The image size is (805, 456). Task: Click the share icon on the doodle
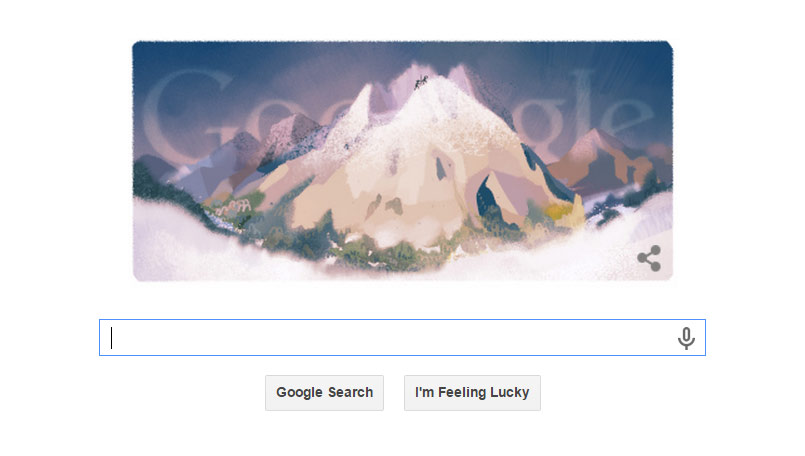tap(649, 258)
